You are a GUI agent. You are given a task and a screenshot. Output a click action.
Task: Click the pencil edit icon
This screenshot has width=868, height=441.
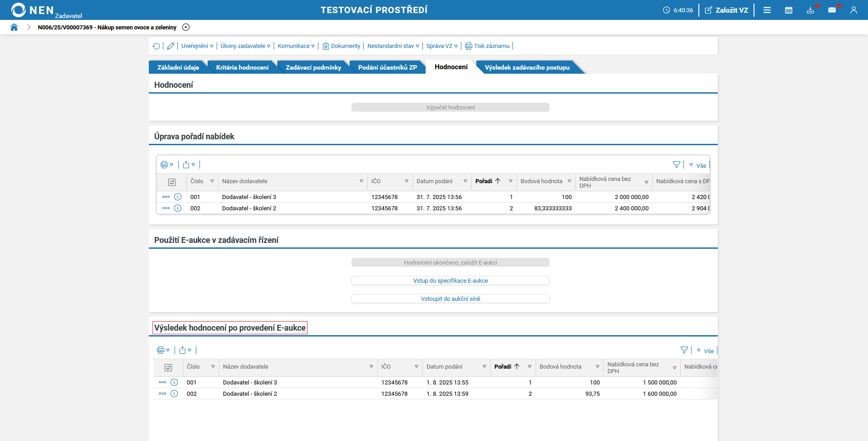click(x=171, y=46)
